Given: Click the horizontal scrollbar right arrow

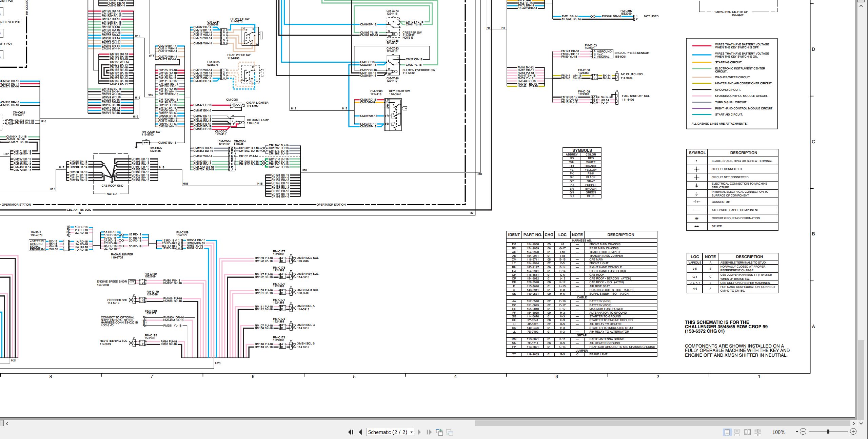Looking at the screenshot, I should click(x=854, y=423).
